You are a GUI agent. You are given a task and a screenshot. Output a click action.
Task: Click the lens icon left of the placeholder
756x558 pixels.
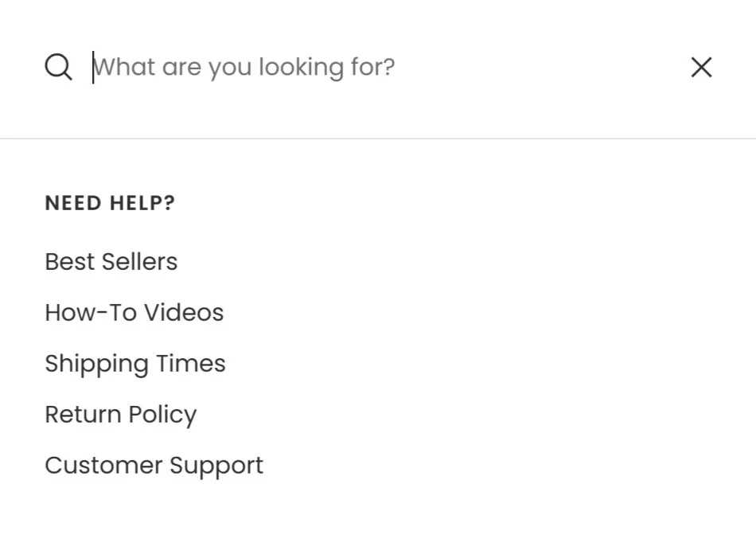pos(57,67)
